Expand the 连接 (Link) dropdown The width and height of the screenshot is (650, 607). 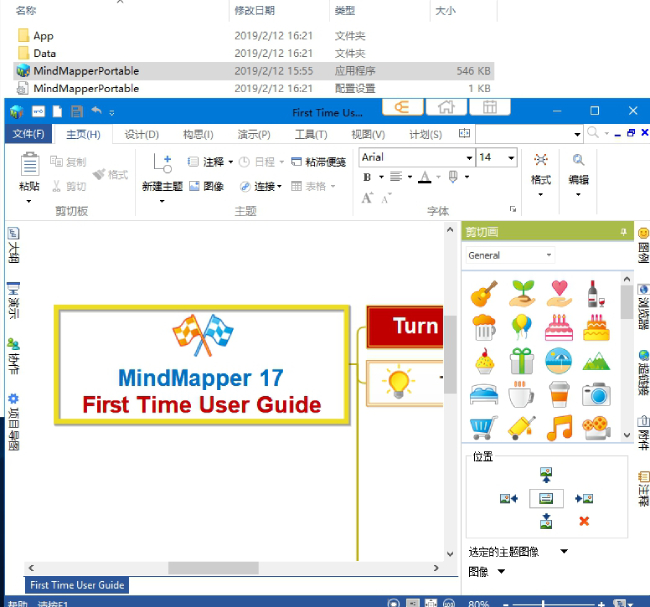coord(279,187)
